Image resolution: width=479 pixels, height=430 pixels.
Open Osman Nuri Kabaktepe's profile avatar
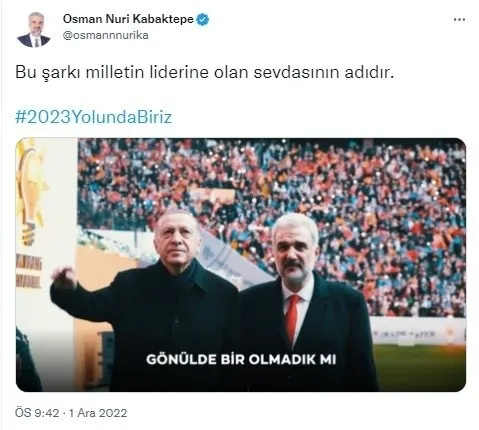pyautogui.click(x=34, y=30)
